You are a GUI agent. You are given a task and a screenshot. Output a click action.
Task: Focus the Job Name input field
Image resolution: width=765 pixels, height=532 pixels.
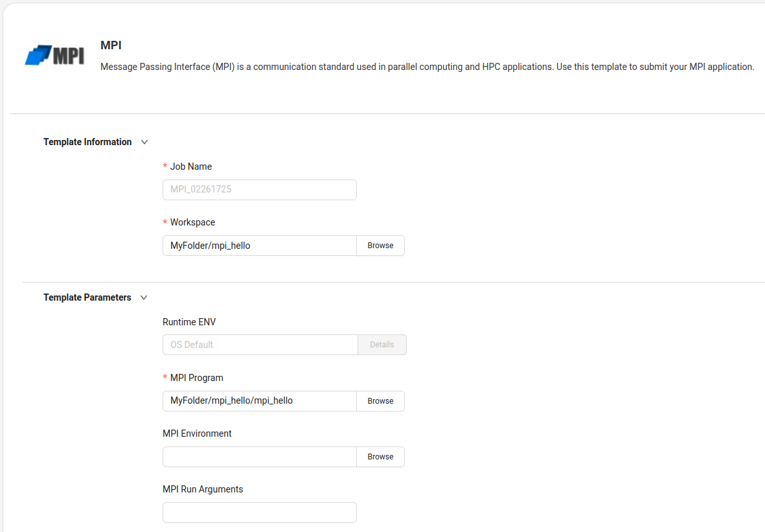click(259, 190)
